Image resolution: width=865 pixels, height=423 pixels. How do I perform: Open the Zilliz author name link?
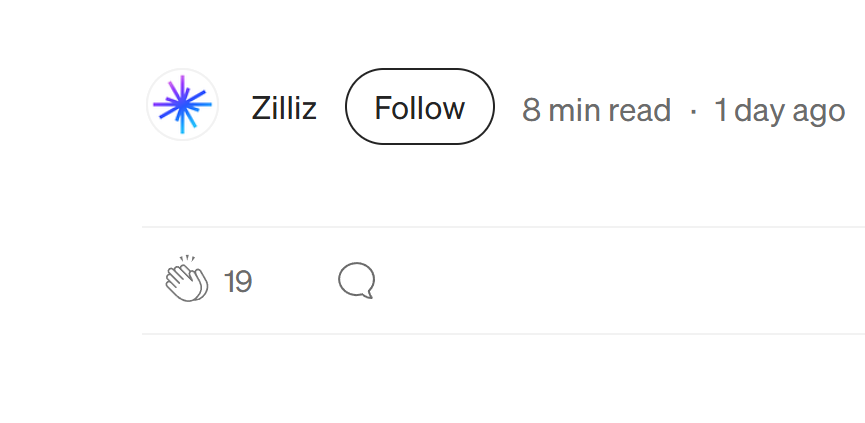click(284, 108)
